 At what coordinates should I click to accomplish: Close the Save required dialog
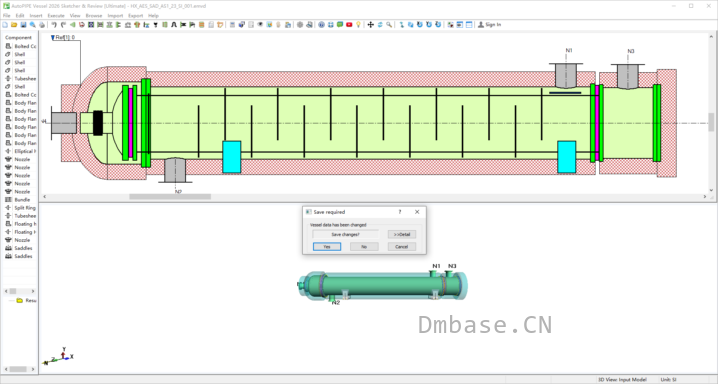[x=417, y=212]
